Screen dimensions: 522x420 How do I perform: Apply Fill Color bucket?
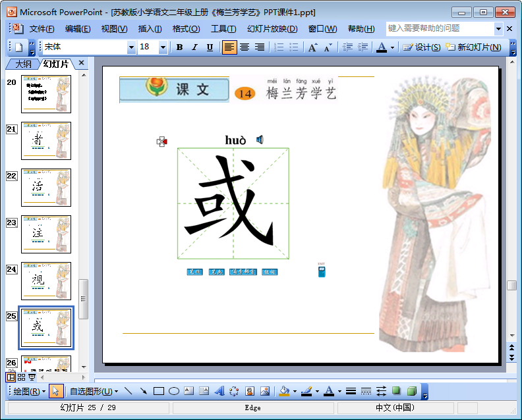pyautogui.click(x=284, y=391)
